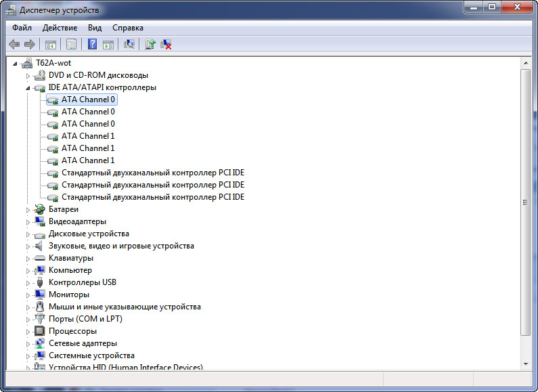Expand the Сетевые адаптеры category
538x392 pixels.
click(x=28, y=344)
